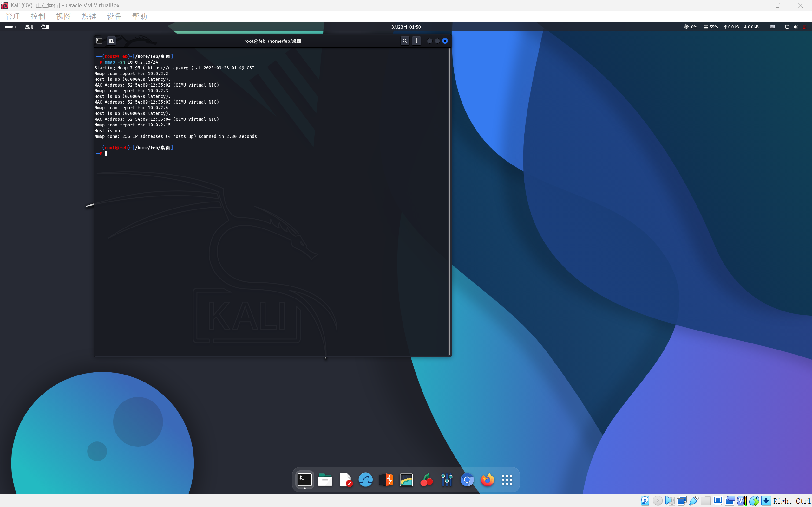Viewport: 812px width, 507px height.
Task: Launch Burp Suite from the dock
Action: coord(386,480)
